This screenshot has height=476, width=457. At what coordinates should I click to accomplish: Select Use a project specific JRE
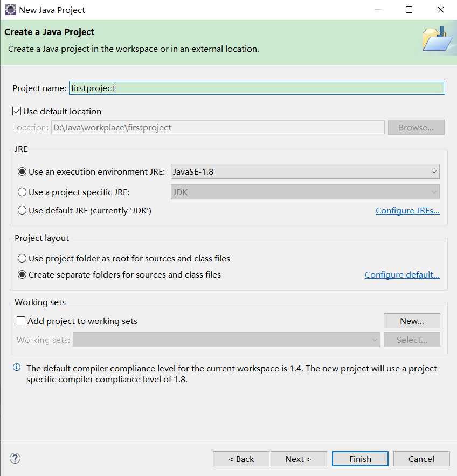pos(22,192)
